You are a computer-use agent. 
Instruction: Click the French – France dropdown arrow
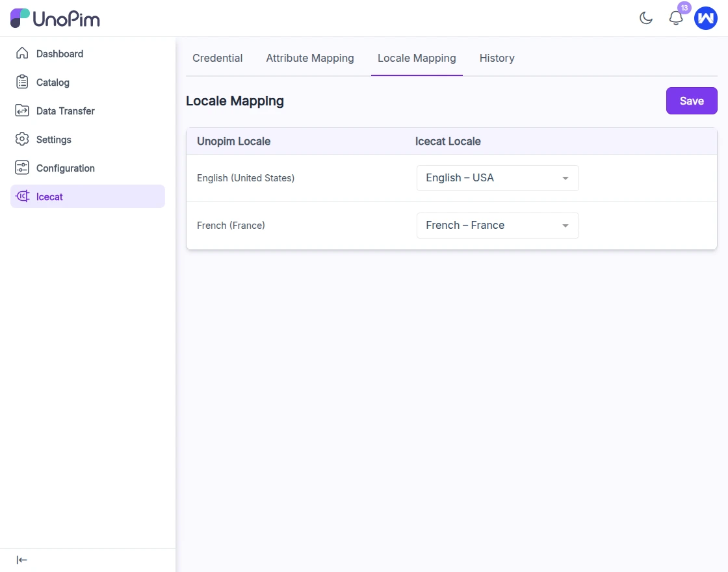tap(565, 226)
